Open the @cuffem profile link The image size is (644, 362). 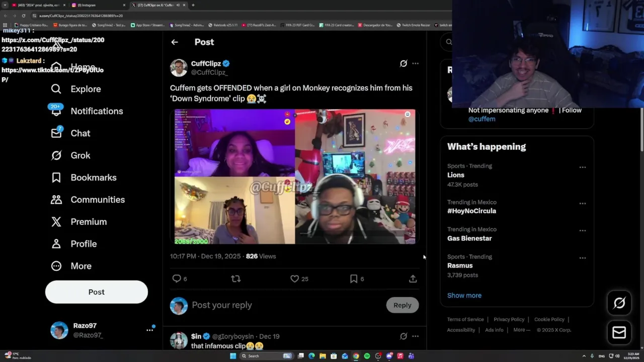tap(481, 119)
